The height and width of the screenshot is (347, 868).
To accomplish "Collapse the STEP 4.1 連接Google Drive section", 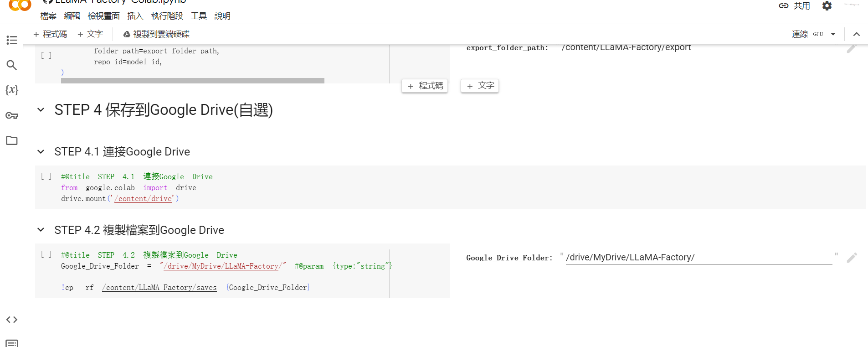I will 41,151.
